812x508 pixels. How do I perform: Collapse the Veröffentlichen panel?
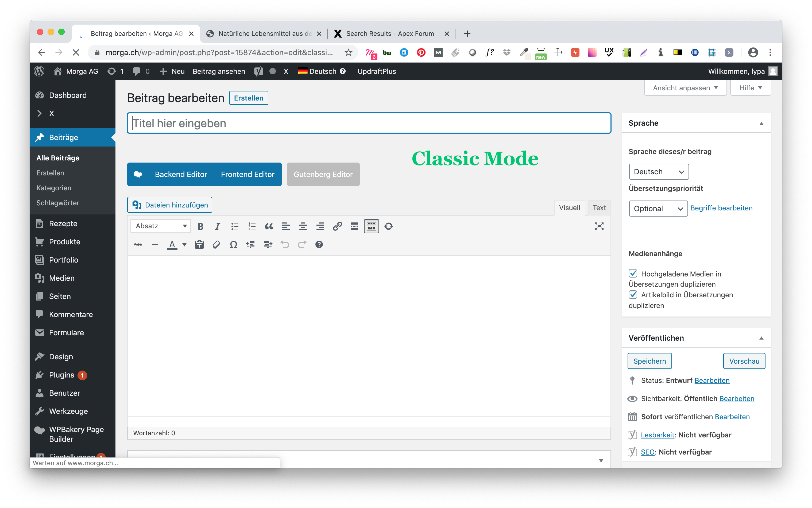761,338
